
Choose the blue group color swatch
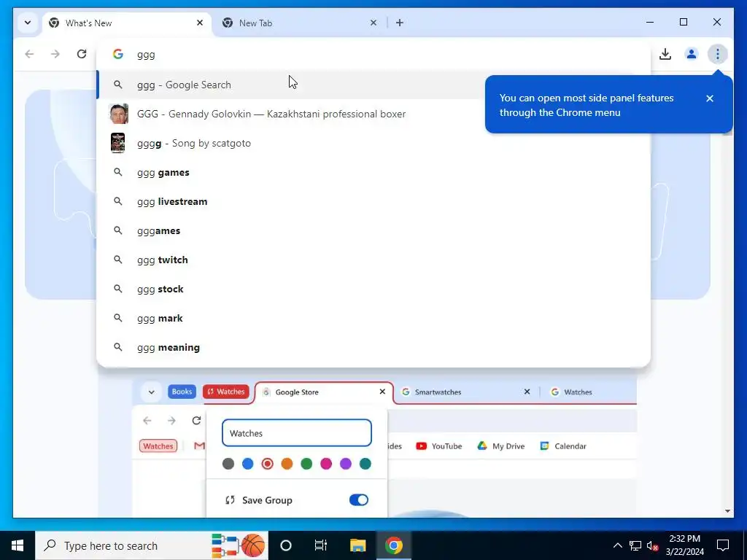pyautogui.click(x=248, y=463)
